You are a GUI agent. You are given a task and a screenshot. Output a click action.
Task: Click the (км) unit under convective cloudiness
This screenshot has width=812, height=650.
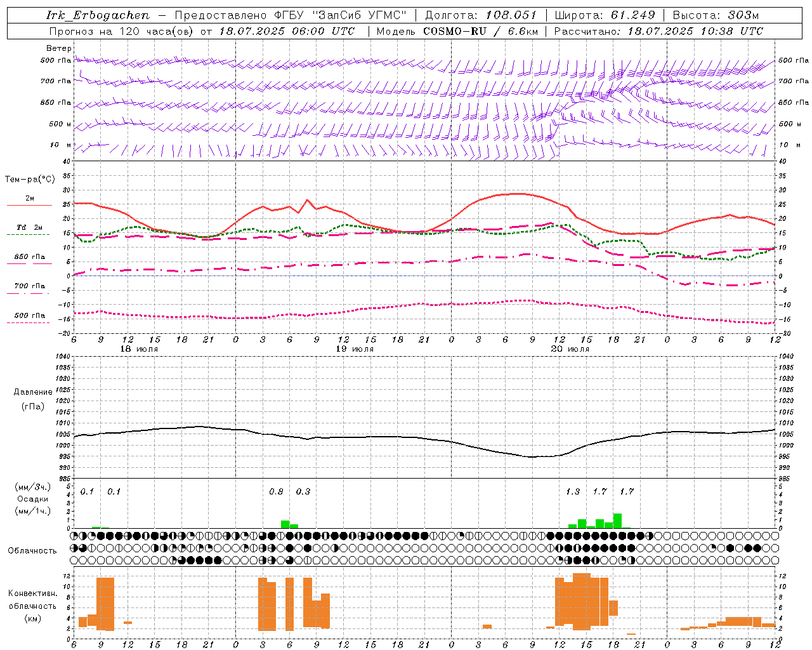click(x=32, y=618)
